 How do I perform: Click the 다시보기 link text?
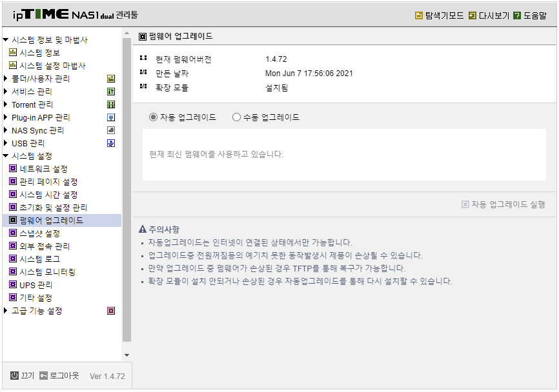(494, 15)
